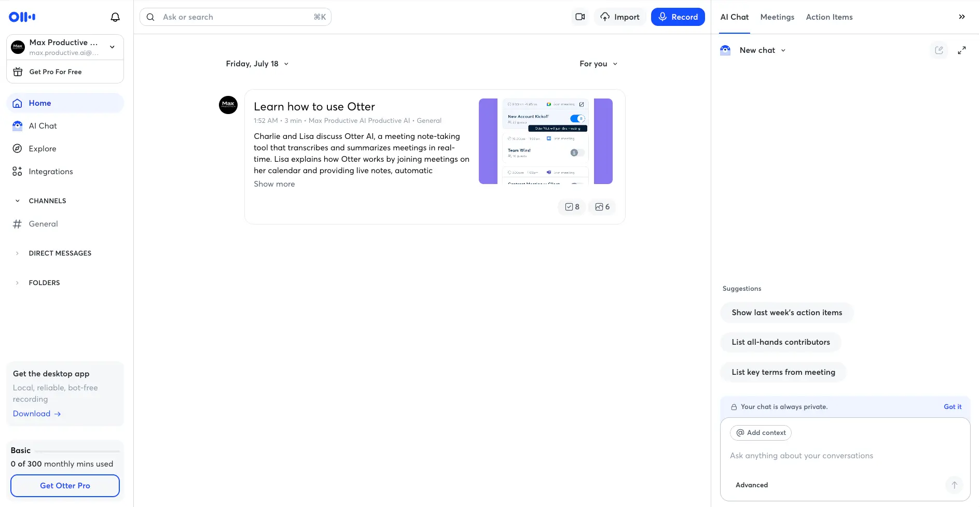Open the New chat dropdown
Image resolution: width=980 pixels, height=507 pixels.
763,50
